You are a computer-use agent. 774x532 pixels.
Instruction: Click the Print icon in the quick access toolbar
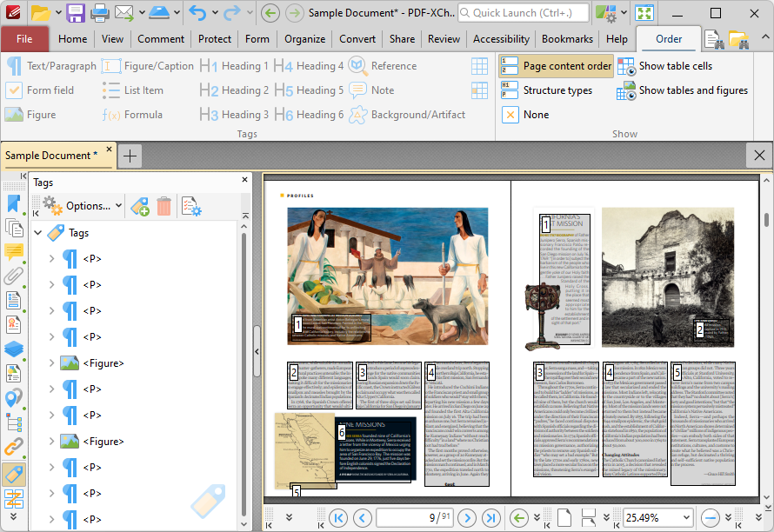click(99, 13)
